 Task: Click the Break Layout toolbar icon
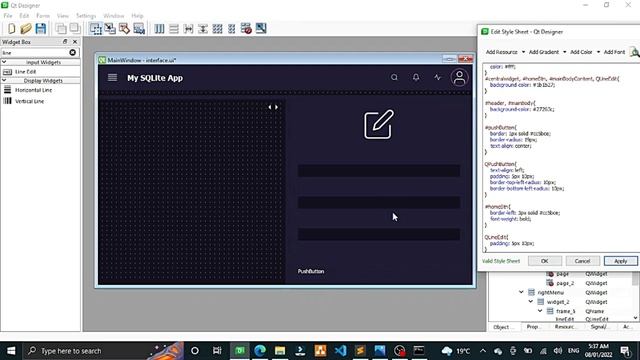pyautogui.click(x=246, y=29)
